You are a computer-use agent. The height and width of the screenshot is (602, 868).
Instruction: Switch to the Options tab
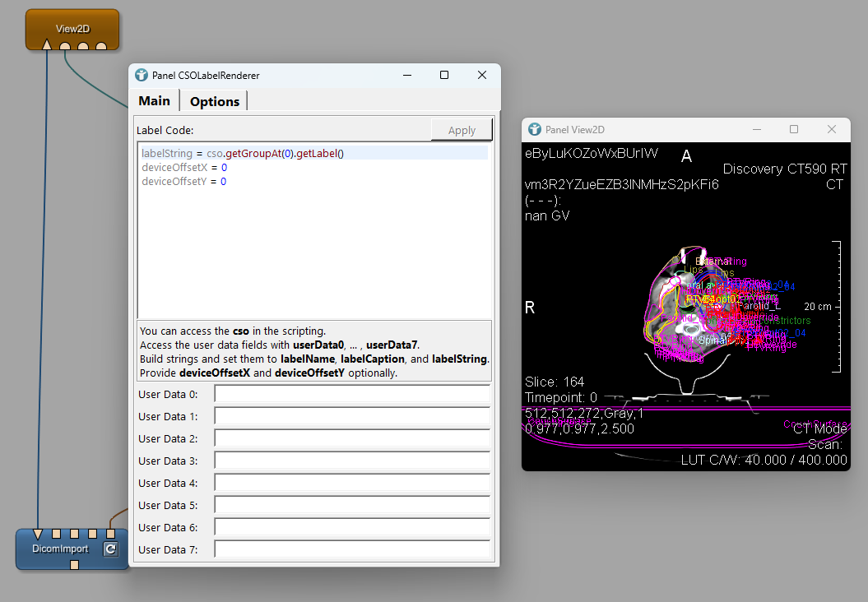click(214, 101)
